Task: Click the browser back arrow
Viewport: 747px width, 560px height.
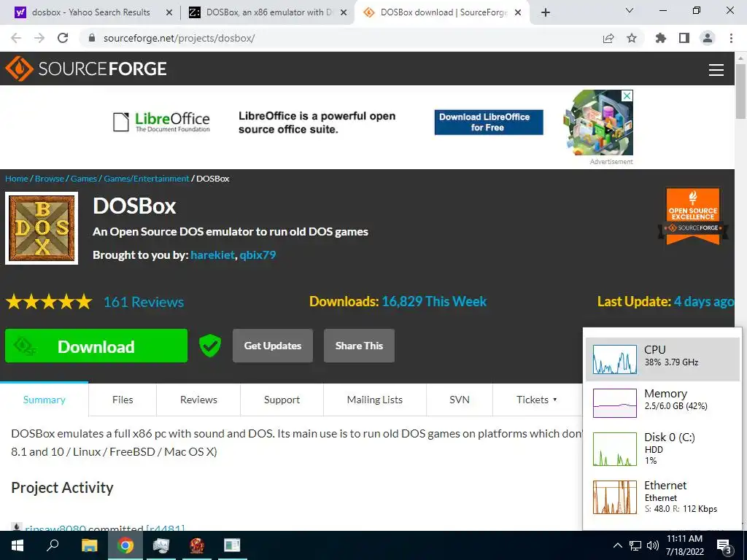Action: pyautogui.click(x=16, y=38)
